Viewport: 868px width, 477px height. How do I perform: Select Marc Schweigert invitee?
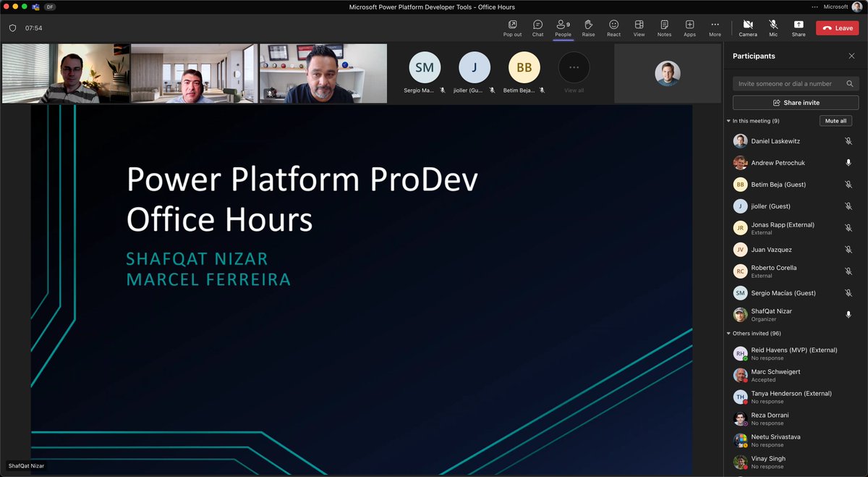pos(795,375)
